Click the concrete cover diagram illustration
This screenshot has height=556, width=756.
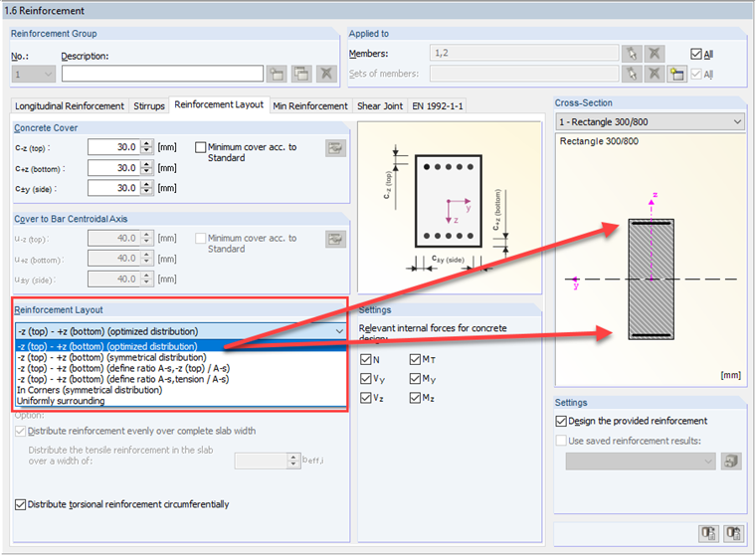click(450, 207)
